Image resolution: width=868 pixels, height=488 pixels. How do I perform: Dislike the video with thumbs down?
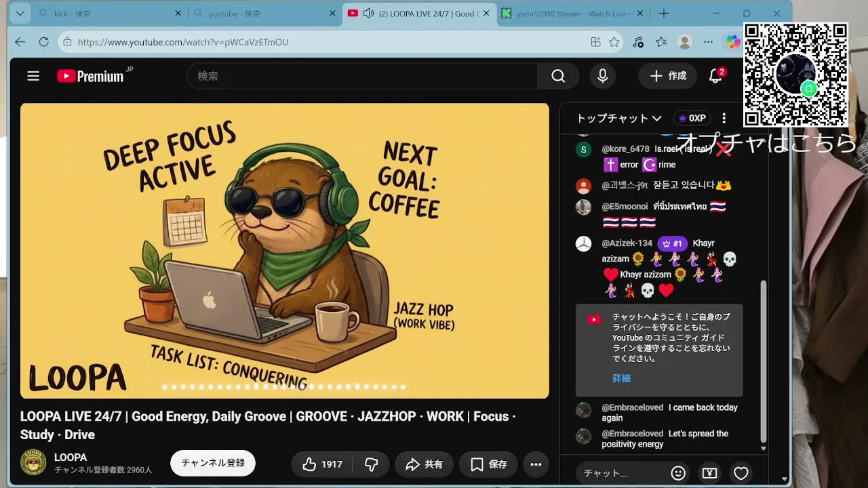371,464
